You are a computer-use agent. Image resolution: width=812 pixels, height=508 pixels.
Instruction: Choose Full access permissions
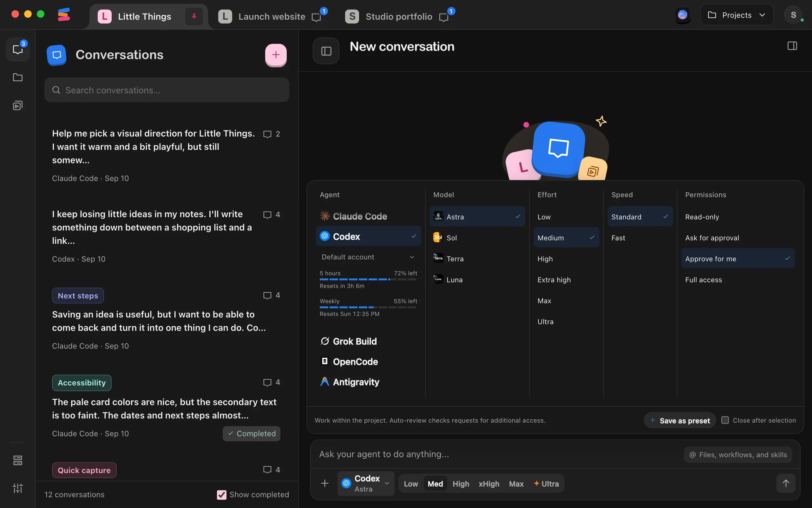[738, 279]
